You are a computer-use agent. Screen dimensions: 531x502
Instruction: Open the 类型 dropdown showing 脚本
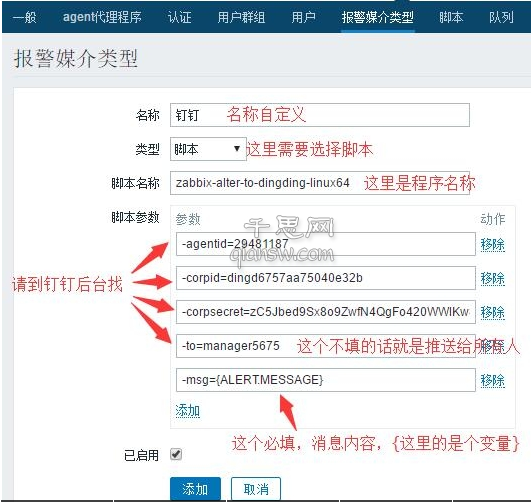(208, 149)
